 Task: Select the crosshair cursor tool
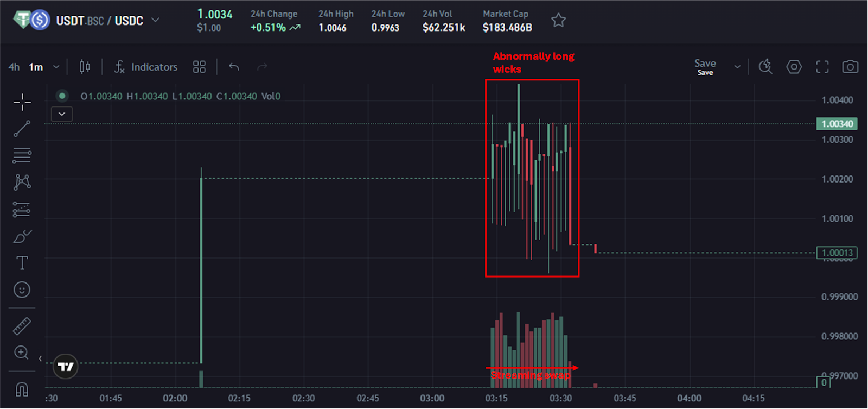tap(22, 102)
